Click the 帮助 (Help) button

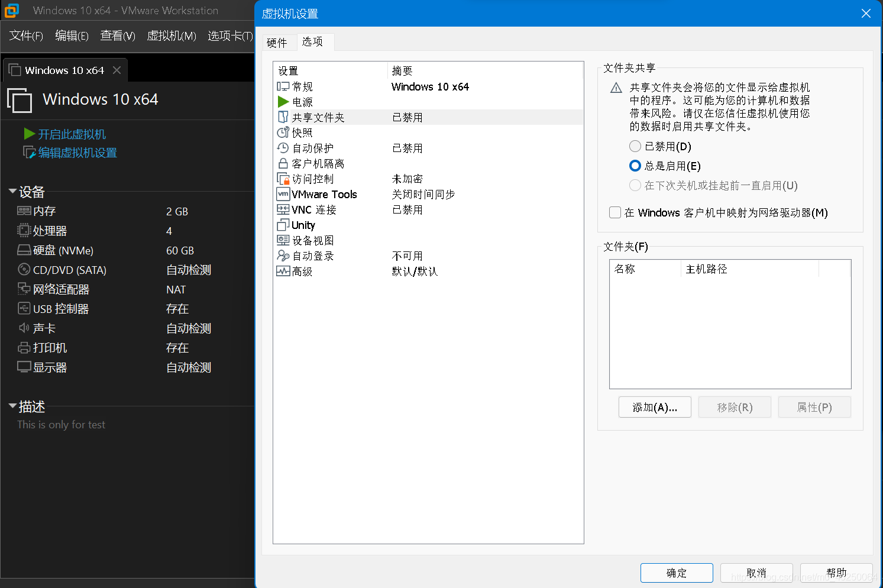click(x=836, y=573)
